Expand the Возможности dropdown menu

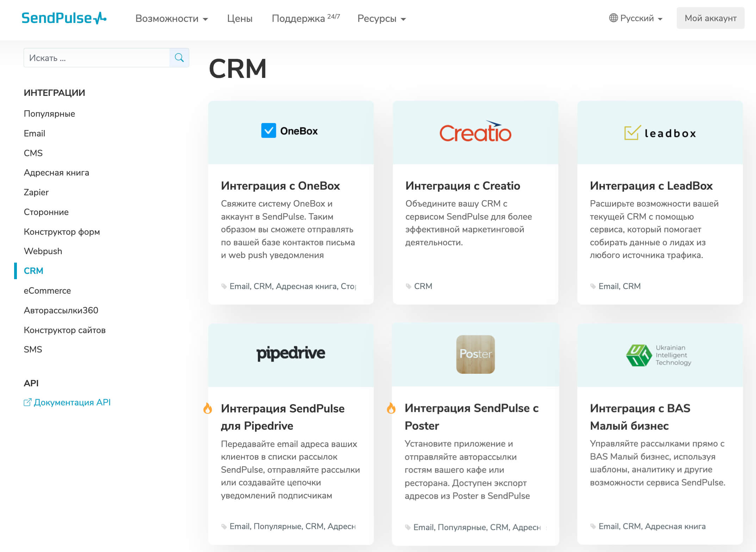172,18
